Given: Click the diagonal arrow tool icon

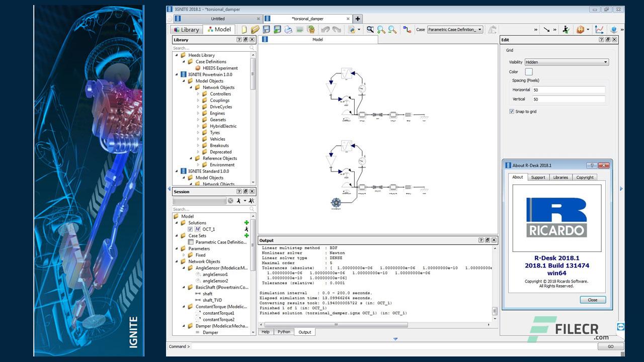Looking at the screenshot, I should tap(546, 30).
